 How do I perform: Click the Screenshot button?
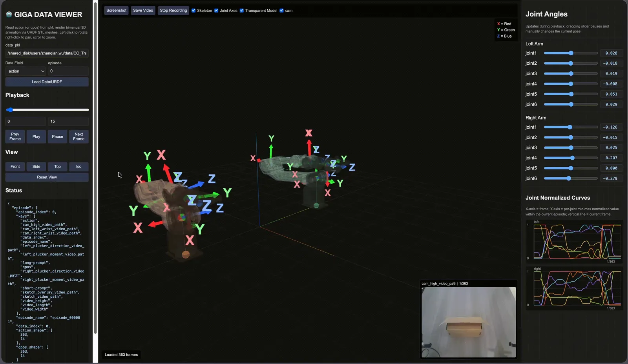tap(117, 11)
